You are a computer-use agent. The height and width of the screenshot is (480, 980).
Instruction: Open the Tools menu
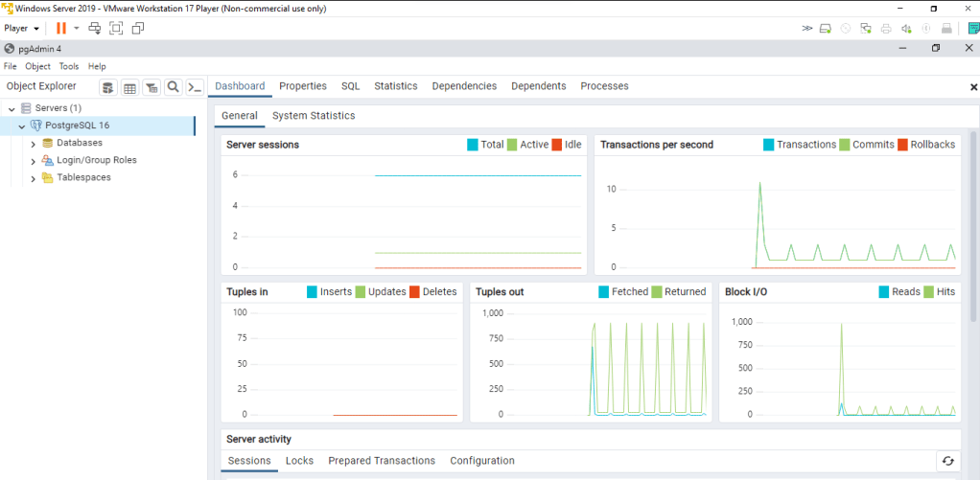click(69, 66)
